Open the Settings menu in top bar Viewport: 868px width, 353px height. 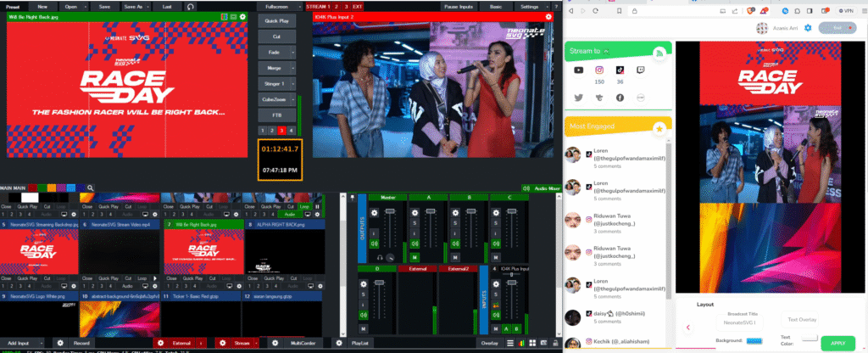click(530, 6)
